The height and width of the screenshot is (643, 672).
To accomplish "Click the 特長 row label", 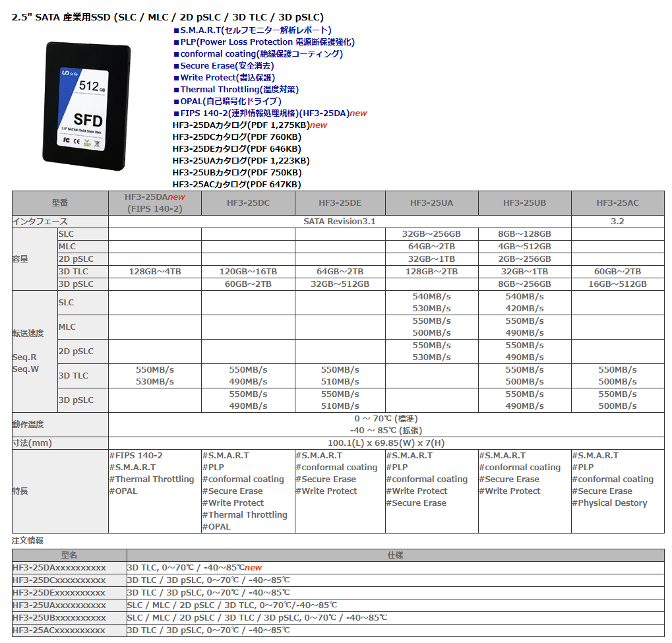I will coord(60,491).
